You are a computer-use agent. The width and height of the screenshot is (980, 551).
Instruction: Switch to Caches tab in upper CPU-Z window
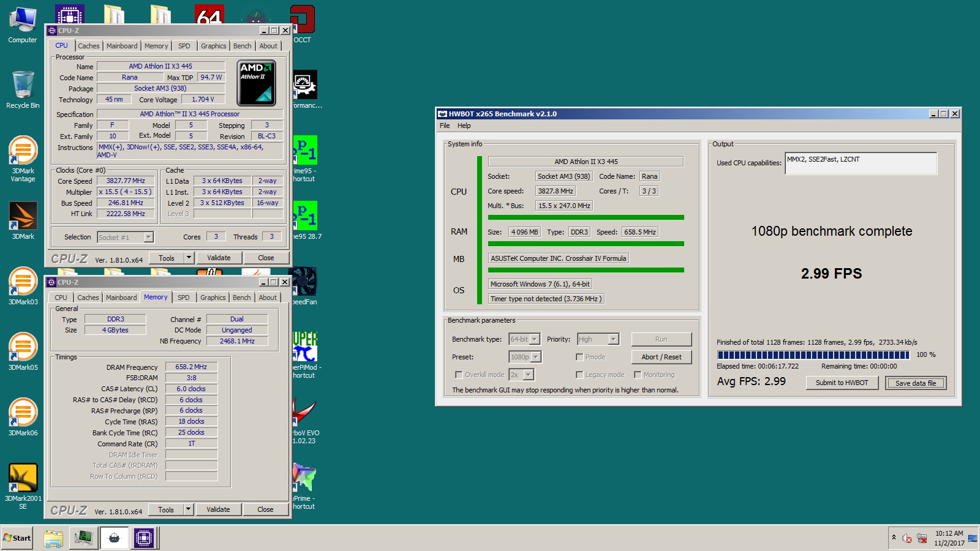coord(89,46)
